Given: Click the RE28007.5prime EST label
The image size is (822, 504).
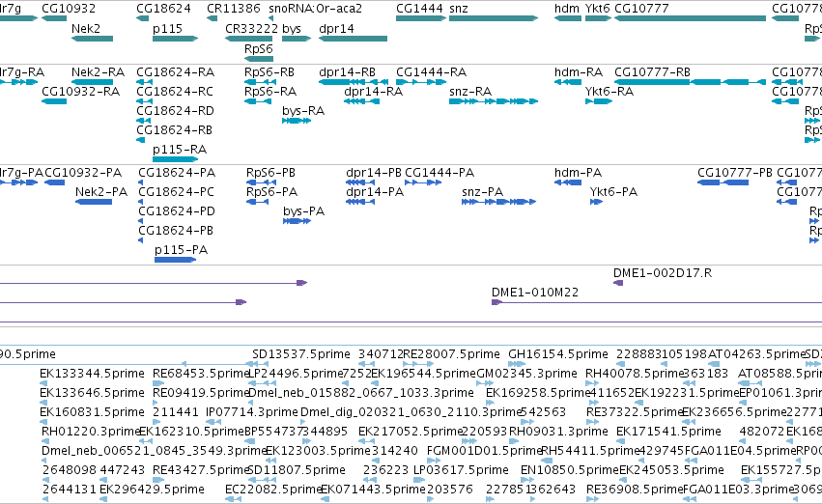Looking at the screenshot, I should tap(451, 354).
